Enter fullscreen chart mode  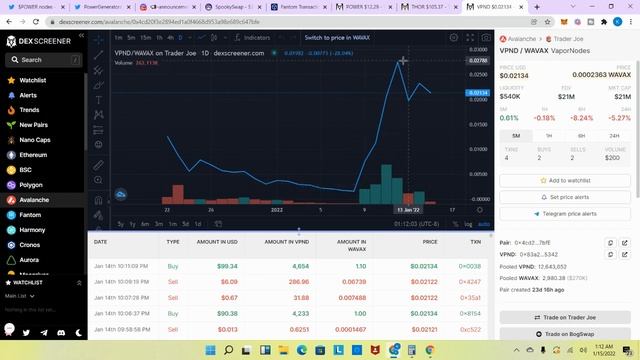pos(470,38)
